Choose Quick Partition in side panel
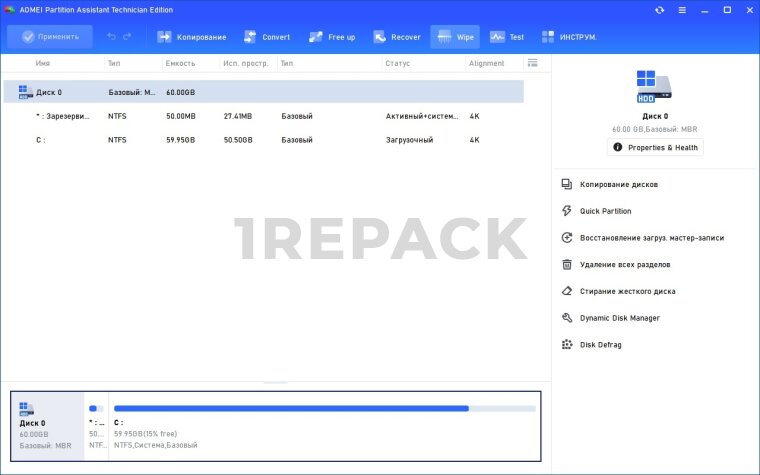This screenshot has width=760, height=475. (x=605, y=211)
